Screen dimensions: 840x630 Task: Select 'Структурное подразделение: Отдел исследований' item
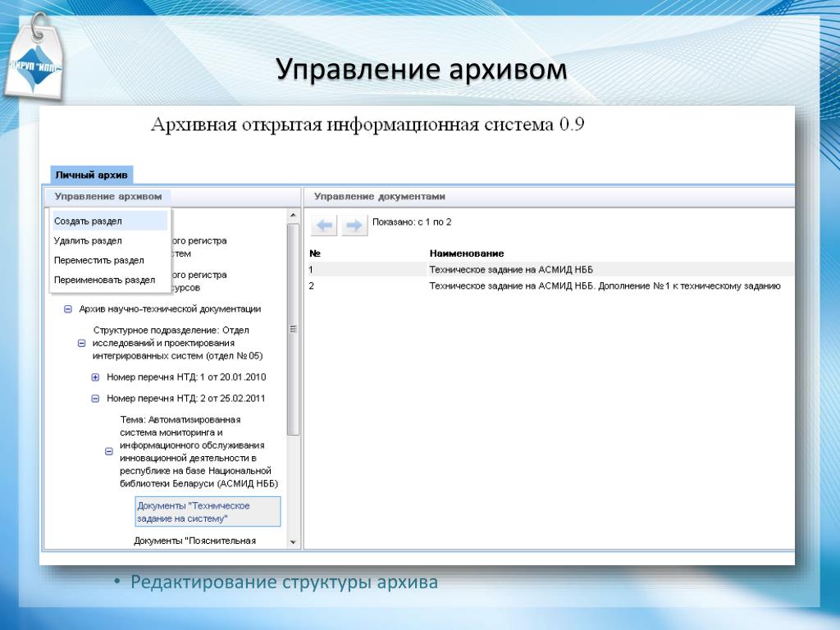pyautogui.click(x=177, y=343)
